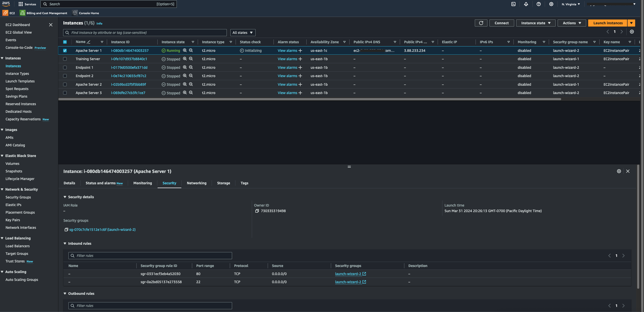Check the Training Server checkbox
This screenshot has width=644, height=312.
coord(65,59)
